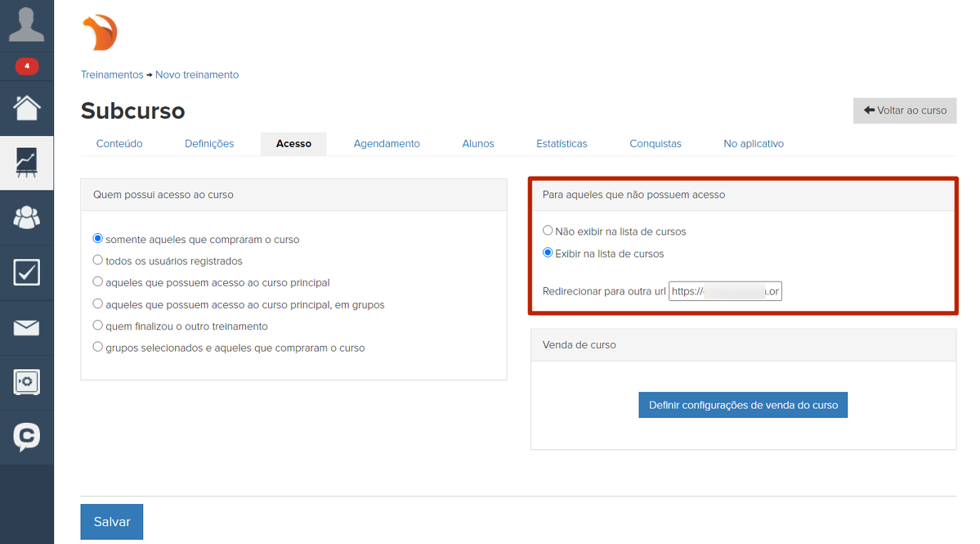980x544 pixels.
Task: Switch to the Estatísticas tab
Action: pyautogui.click(x=562, y=144)
